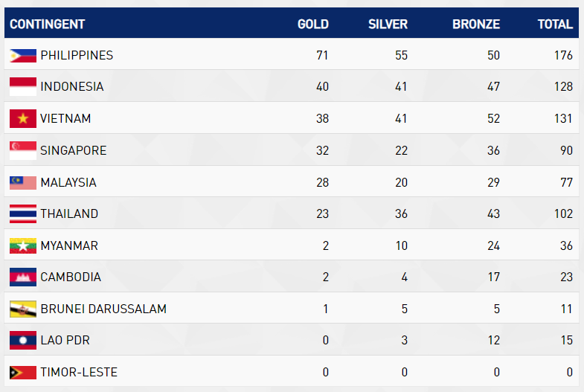Click the Cambodia flag icon
The height and width of the screenshot is (392, 584).
23,277
